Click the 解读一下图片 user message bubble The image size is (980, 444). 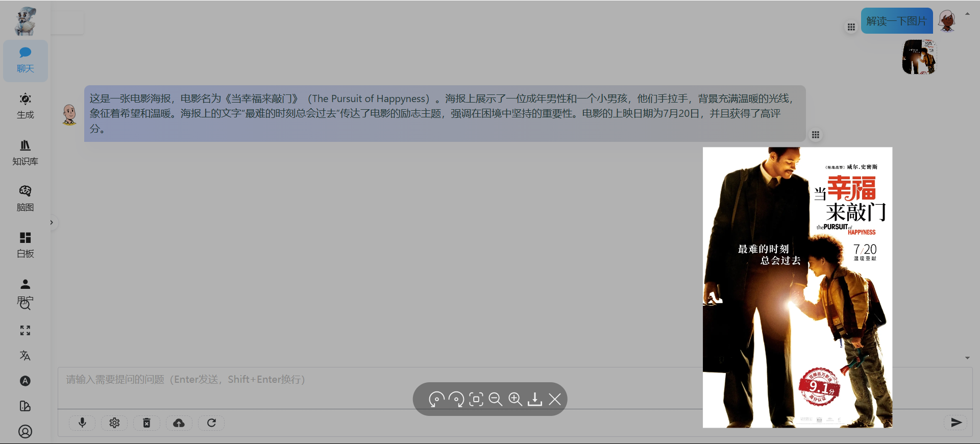click(897, 21)
